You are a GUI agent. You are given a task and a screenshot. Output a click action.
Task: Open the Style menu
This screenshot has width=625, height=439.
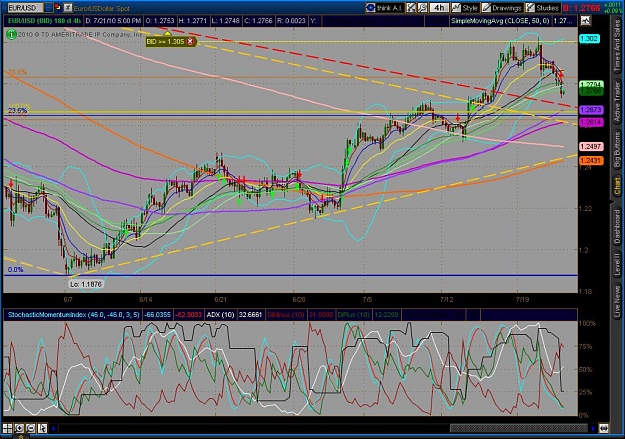[x=465, y=8]
